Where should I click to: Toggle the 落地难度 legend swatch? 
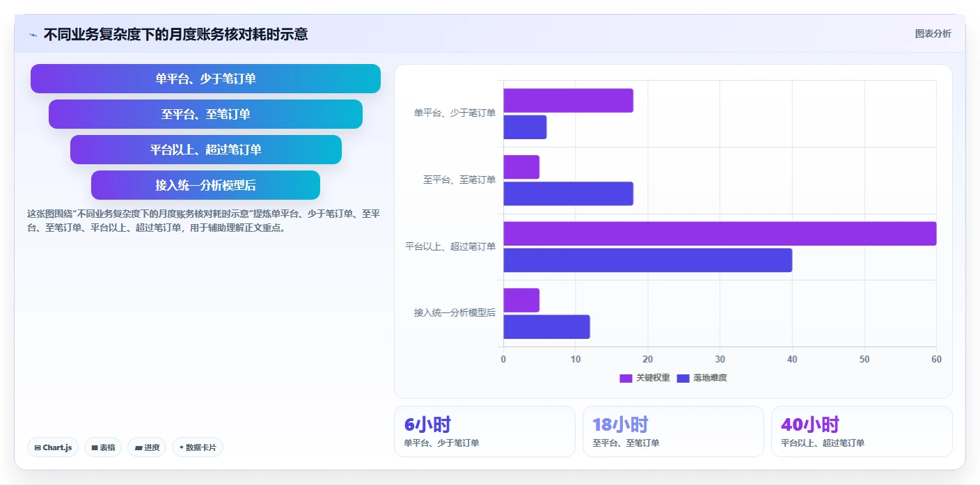coord(683,378)
